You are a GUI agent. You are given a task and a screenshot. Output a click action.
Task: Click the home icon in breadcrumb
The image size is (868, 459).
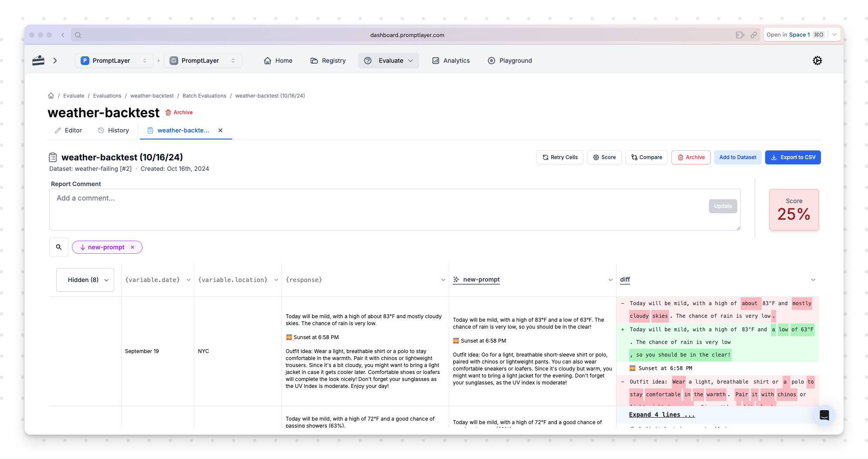coord(51,96)
